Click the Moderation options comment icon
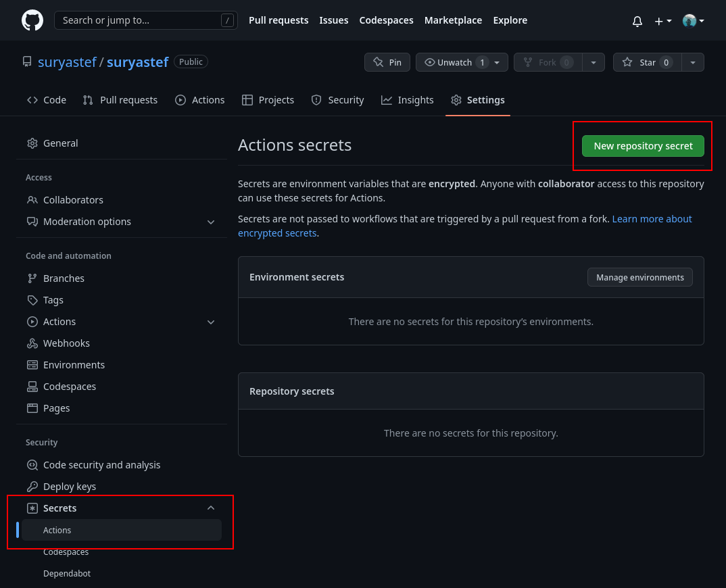The width and height of the screenshot is (726, 588). (32, 222)
